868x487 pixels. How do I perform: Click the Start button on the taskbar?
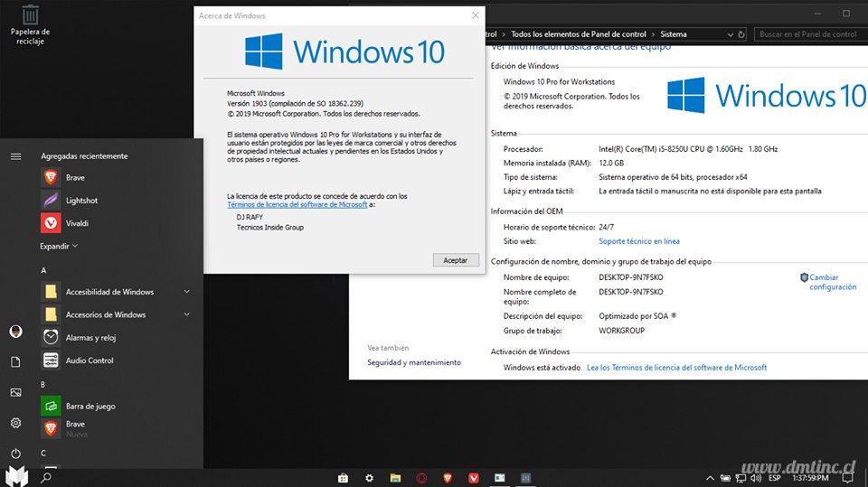coord(16,476)
